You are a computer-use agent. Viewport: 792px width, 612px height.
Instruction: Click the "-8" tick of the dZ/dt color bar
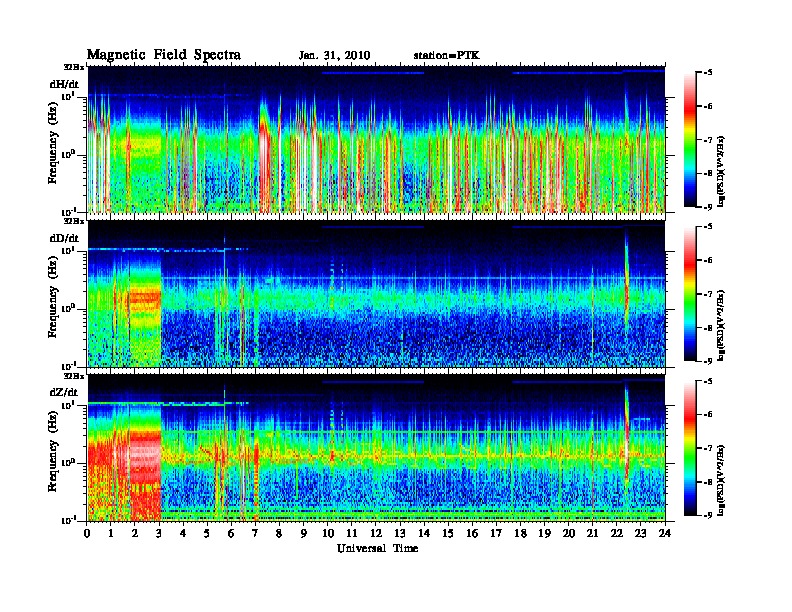click(x=707, y=482)
